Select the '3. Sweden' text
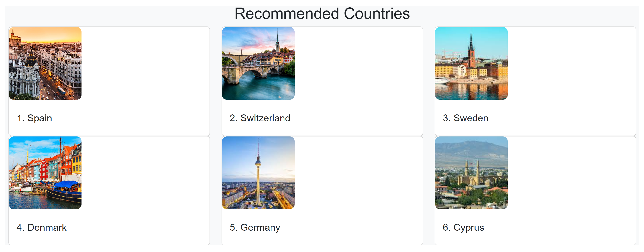 465,118
